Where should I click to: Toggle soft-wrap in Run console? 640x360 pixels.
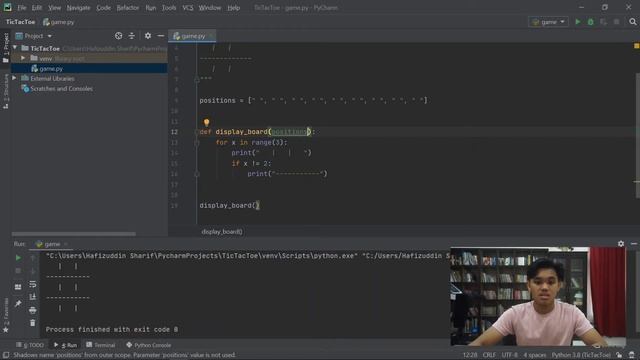click(33, 284)
